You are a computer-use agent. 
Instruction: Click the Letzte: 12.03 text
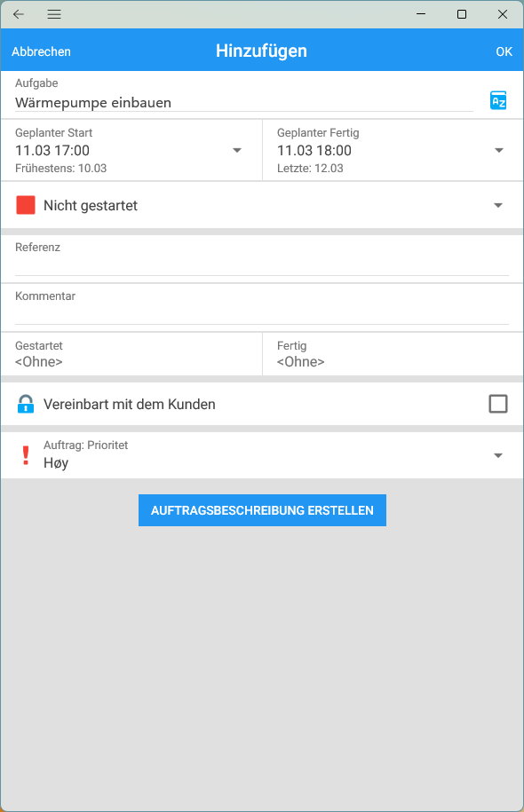tap(310, 169)
